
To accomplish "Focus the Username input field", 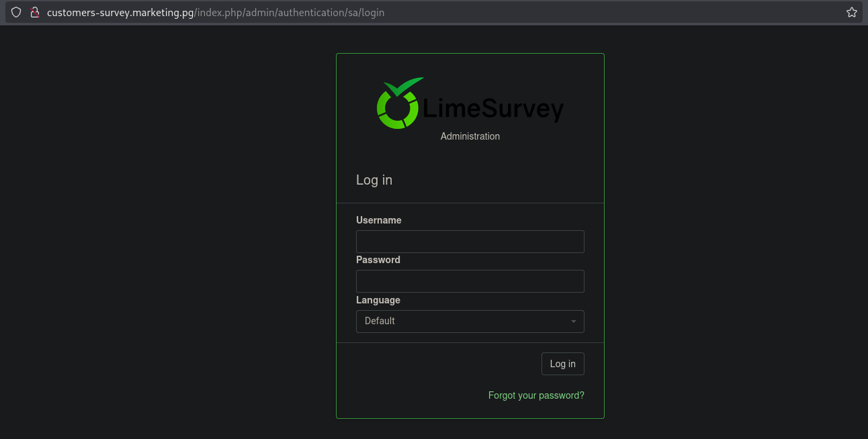I will (470, 242).
